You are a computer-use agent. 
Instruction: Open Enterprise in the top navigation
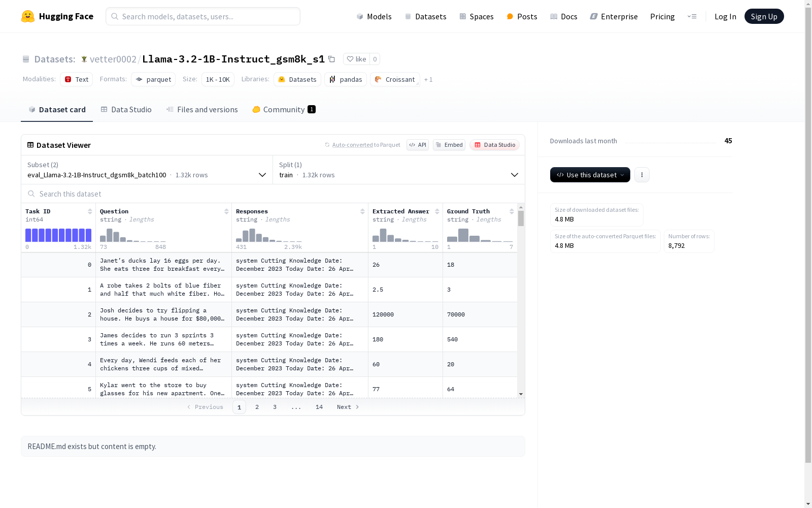614,16
